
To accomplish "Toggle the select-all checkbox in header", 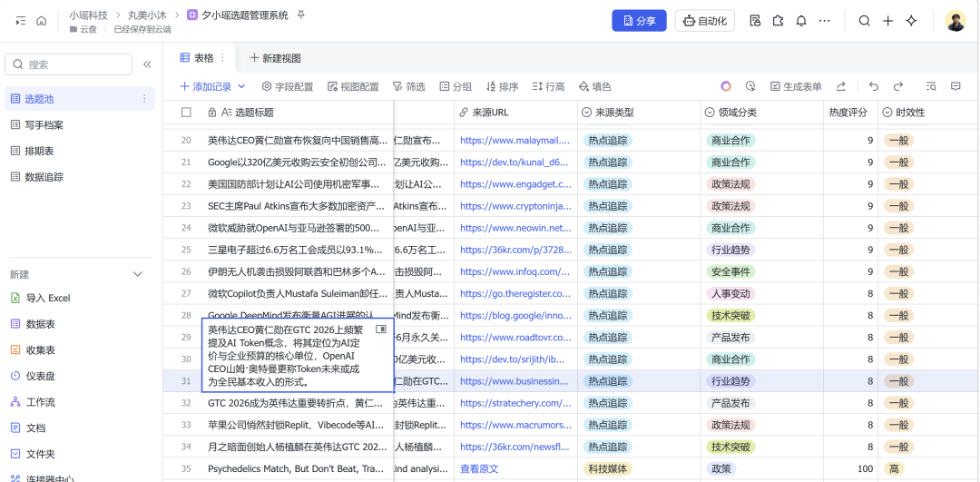I will [187, 113].
